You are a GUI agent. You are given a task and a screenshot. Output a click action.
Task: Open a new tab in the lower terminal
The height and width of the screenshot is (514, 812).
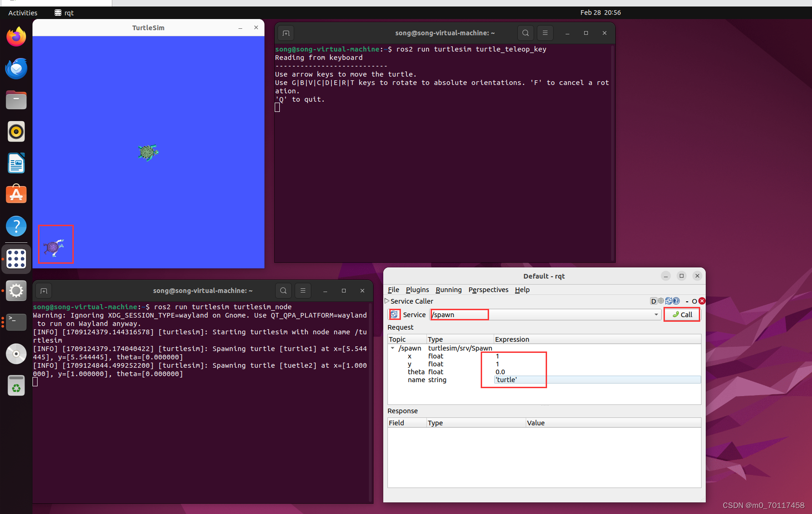coord(44,291)
